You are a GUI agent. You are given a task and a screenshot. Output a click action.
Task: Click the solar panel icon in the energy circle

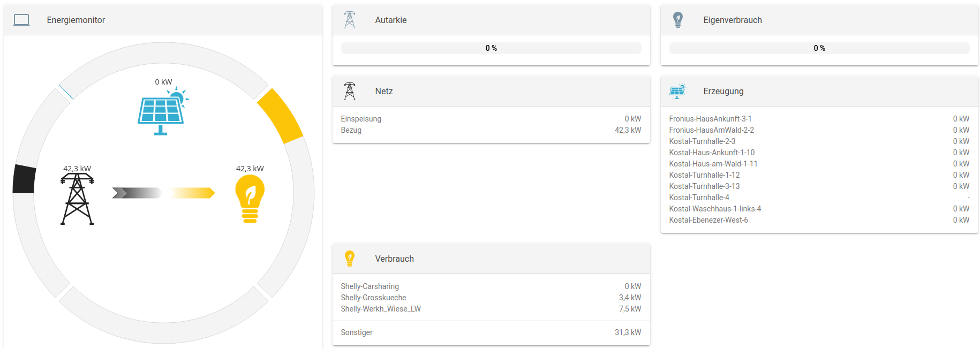click(162, 112)
